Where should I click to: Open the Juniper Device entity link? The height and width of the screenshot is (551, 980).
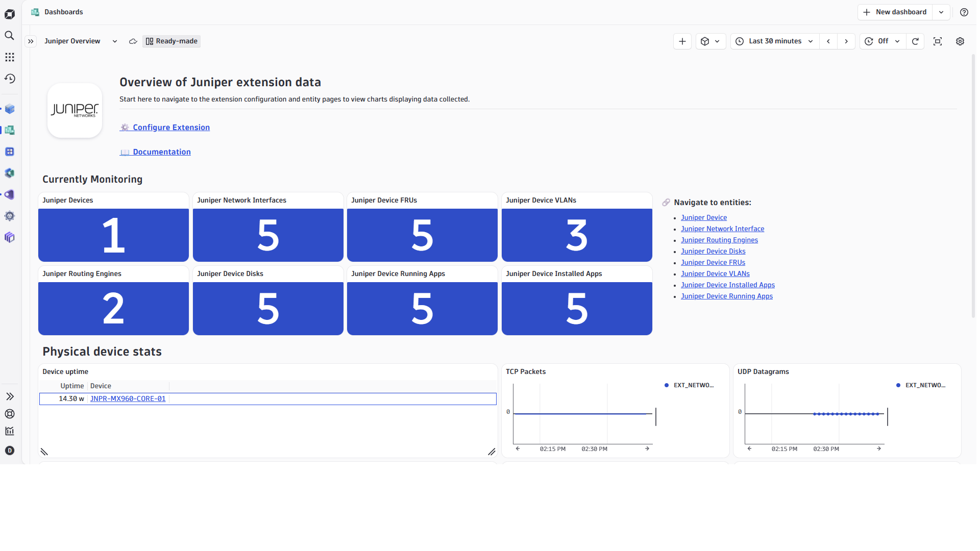[704, 218]
